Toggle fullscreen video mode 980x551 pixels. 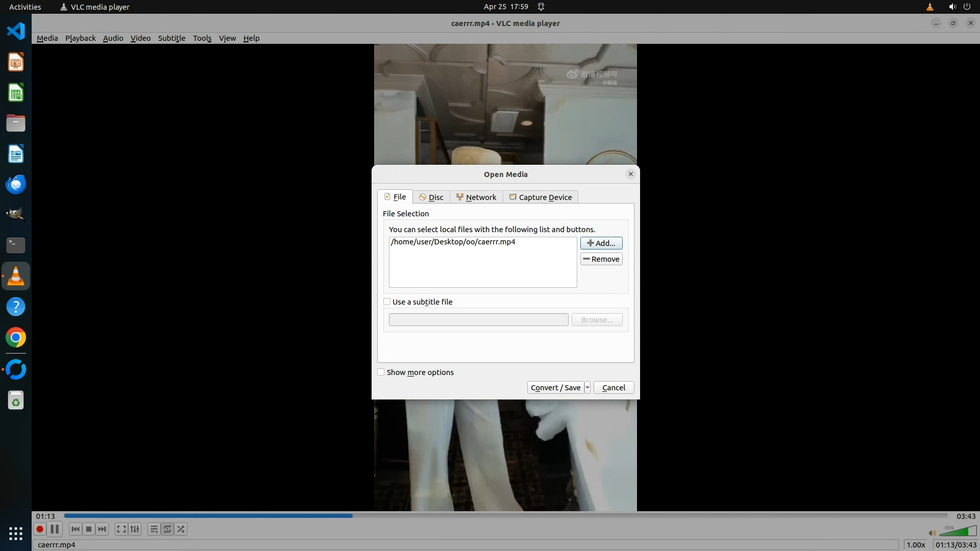click(x=121, y=529)
